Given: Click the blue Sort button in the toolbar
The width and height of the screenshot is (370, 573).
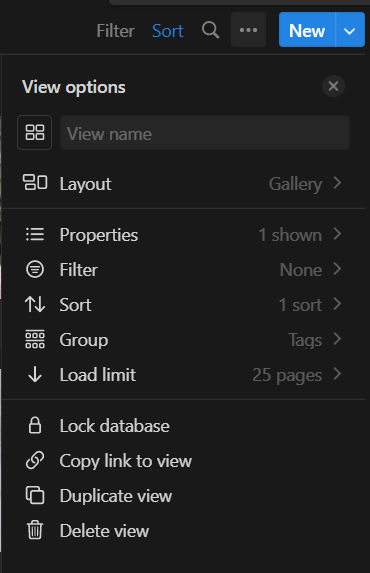Looking at the screenshot, I should [168, 31].
